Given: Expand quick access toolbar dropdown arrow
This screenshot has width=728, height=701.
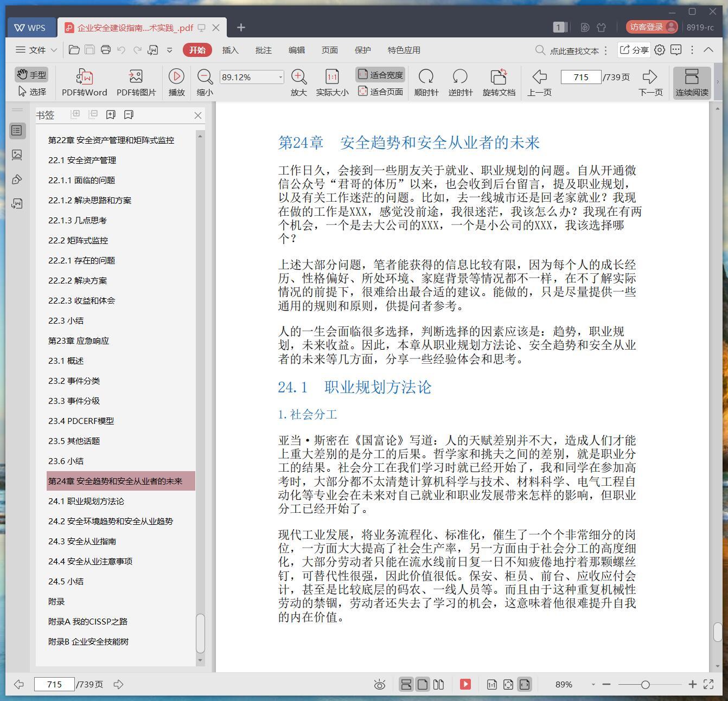Looking at the screenshot, I should pos(169,50).
